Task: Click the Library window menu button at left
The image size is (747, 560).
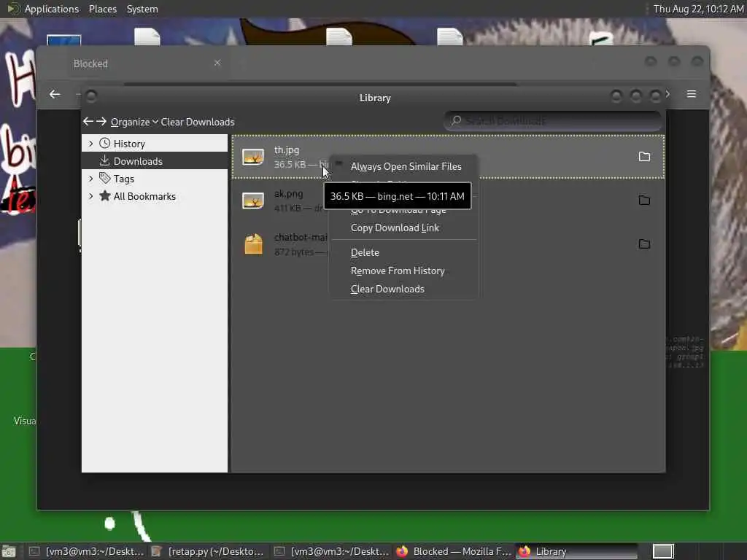Action: tap(91, 97)
